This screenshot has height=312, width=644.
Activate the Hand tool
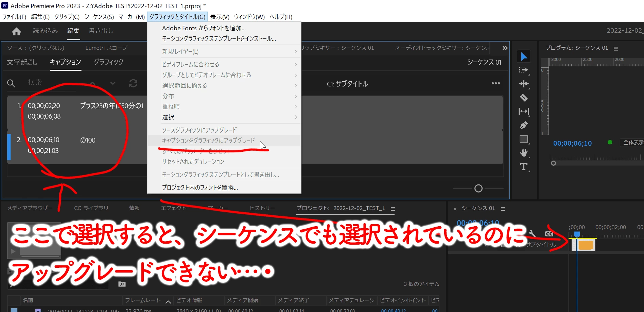point(524,153)
